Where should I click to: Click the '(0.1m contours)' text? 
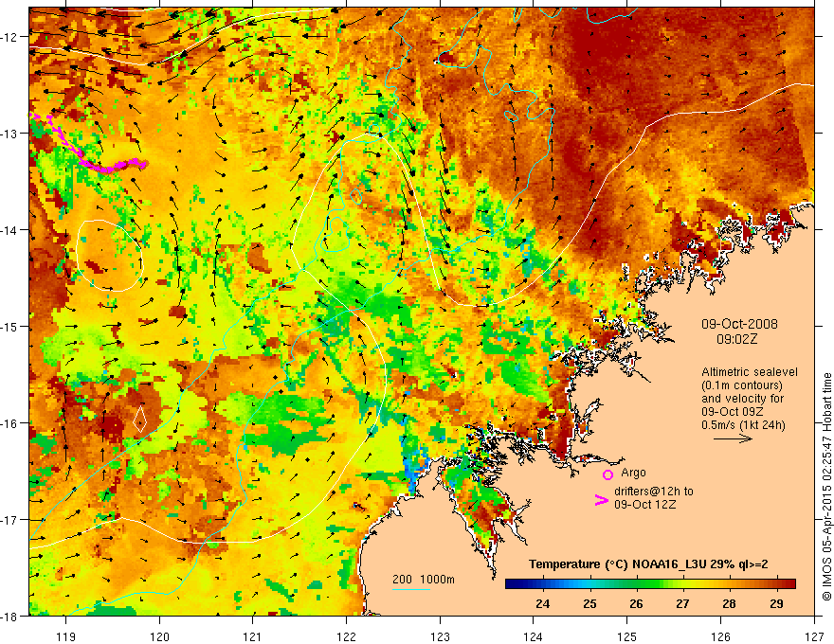click(x=741, y=385)
